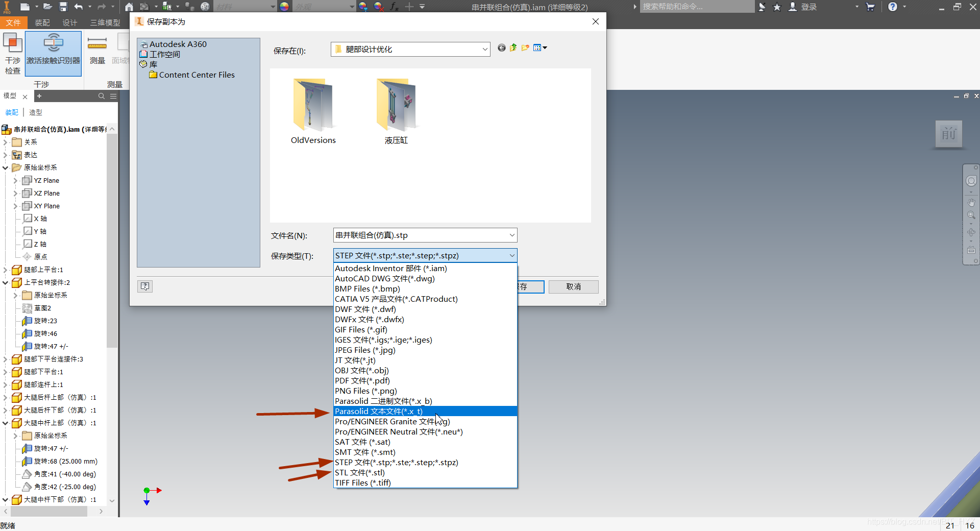This screenshot has height=531, width=980.
Task: Click the fx parameters icon
Action: pos(394,7)
